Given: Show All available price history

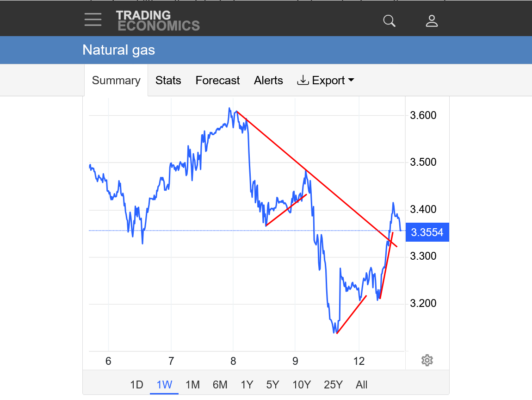Looking at the screenshot, I should (x=362, y=385).
